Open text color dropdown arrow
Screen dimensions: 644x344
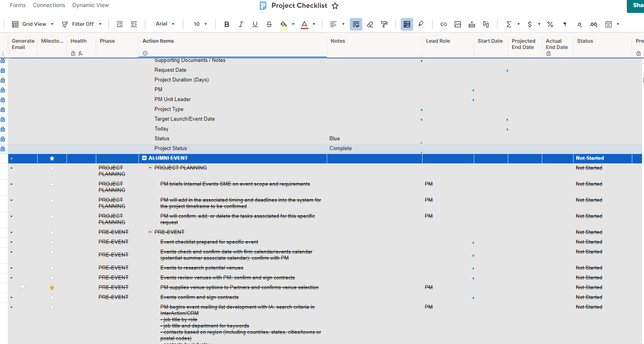314,24
